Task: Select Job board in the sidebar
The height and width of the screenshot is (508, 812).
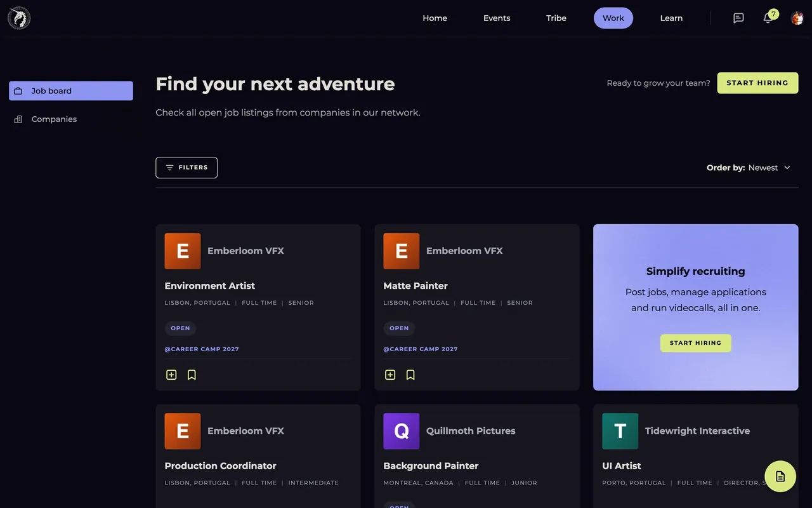Action: pyautogui.click(x=71, y=91)
